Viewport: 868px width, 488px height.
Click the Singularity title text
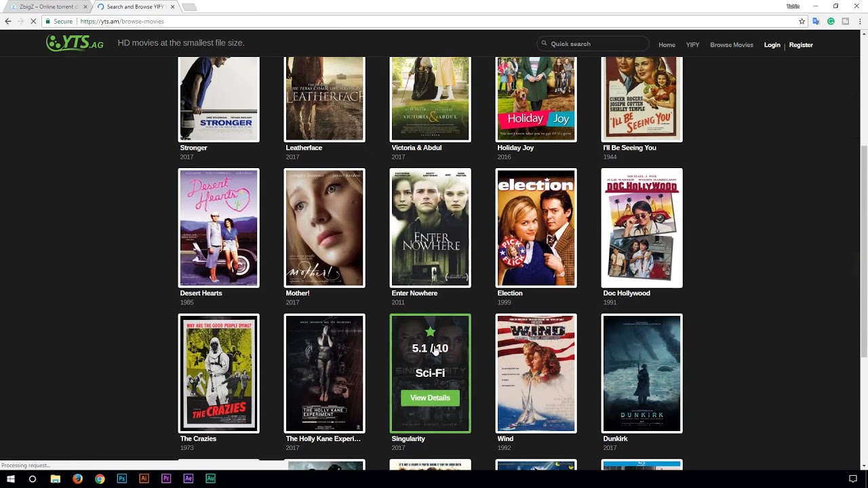click(x=408, y=439)
